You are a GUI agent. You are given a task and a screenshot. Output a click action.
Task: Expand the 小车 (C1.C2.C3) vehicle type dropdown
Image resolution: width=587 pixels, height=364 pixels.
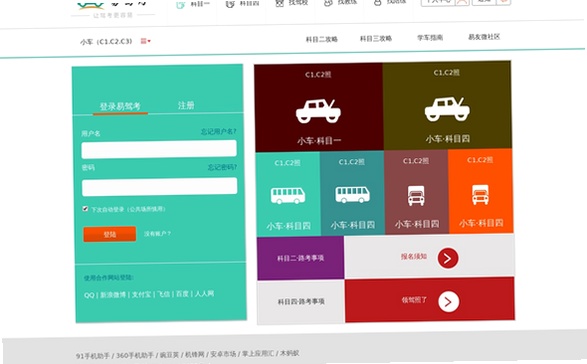coord(146,41)
